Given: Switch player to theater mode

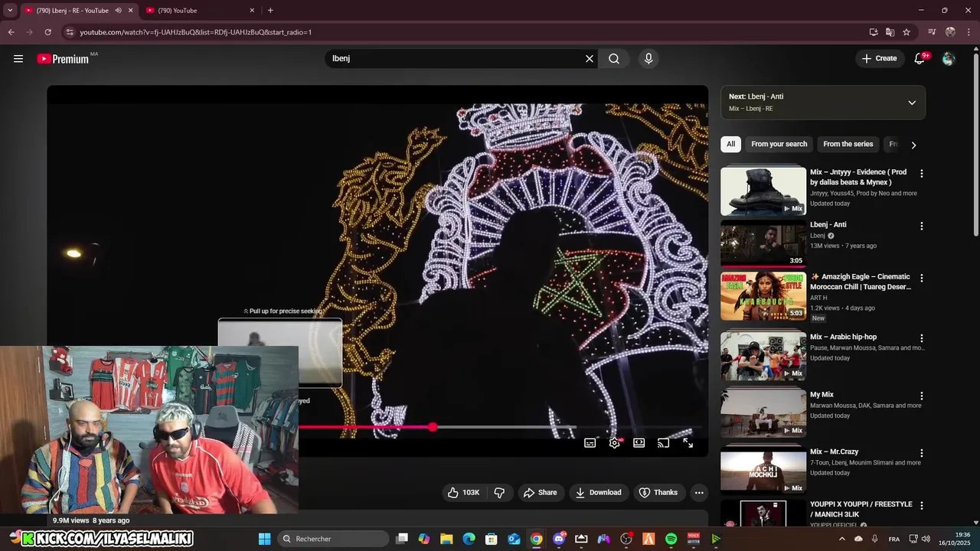Looking at the screenshot, I should [x=639, y=443].
